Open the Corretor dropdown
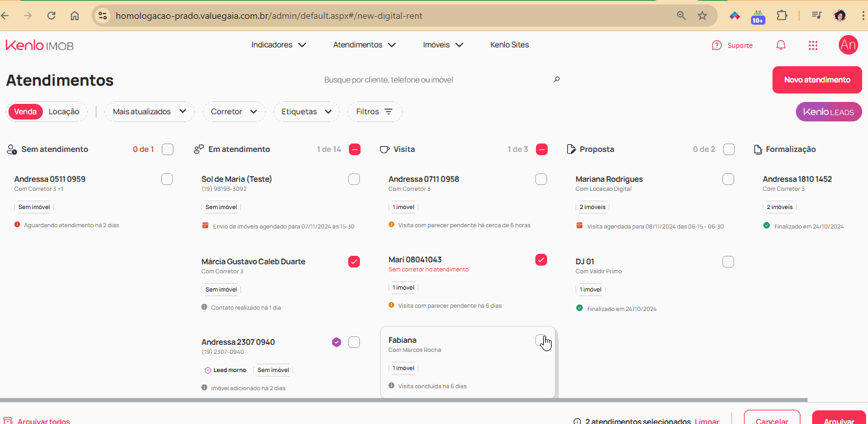The height and width of the screenshot is (424, 868). click(x=234, y=112)
